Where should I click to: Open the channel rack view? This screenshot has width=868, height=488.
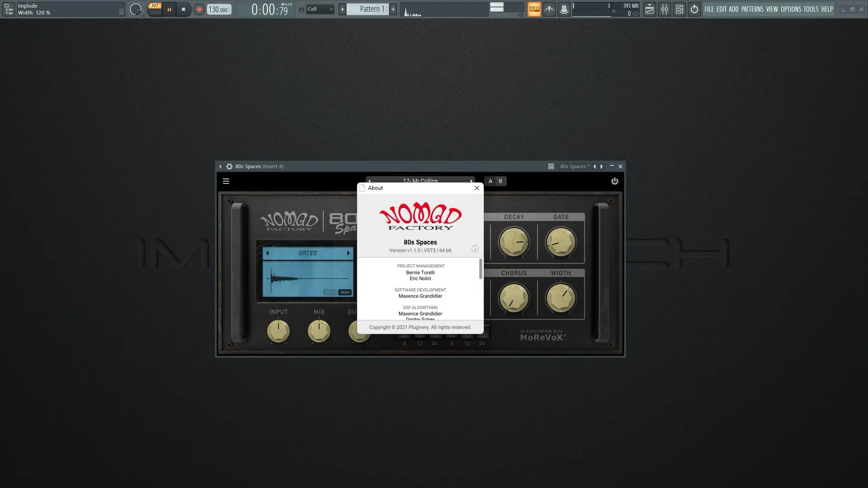coord(679,9)
